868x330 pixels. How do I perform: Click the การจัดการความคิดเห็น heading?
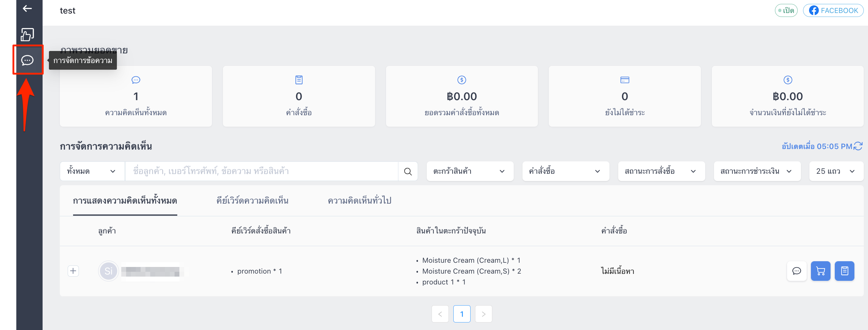coord(106,146)
